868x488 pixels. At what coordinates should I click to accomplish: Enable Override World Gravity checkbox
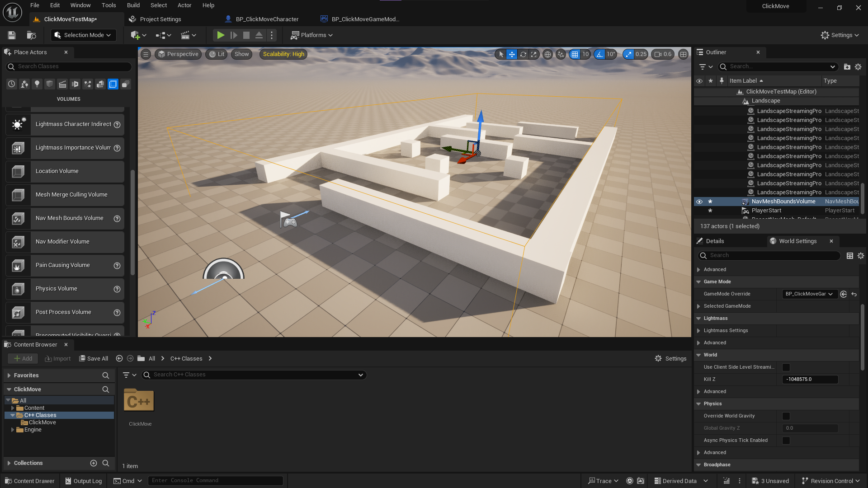click(x=786, y=416)
